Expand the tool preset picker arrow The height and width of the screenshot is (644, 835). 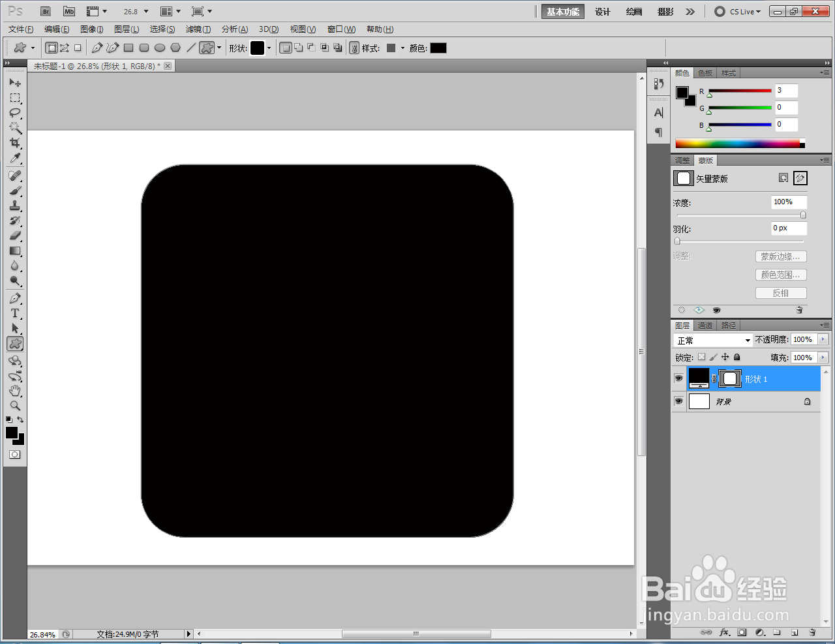tap(33, 48)
